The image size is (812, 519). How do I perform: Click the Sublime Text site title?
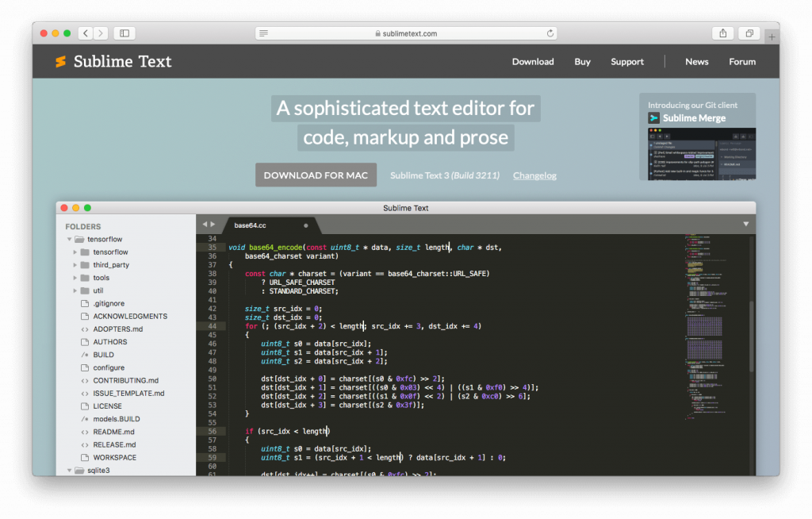point(122,62)
